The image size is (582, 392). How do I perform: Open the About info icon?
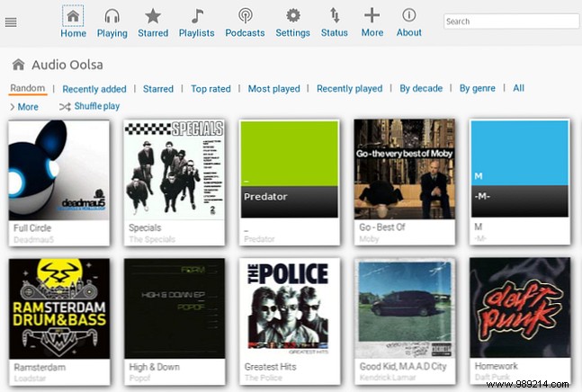pyautogui.click(x=408, y=15)
